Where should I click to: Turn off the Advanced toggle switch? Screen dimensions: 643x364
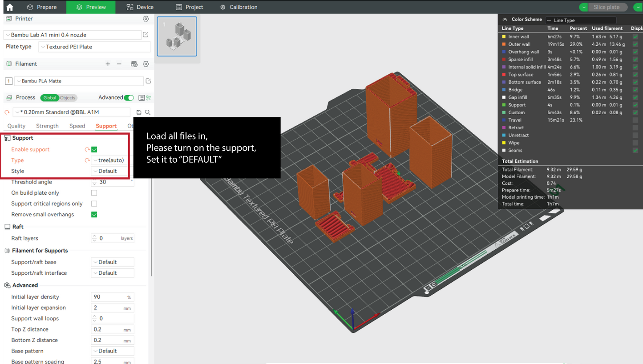pos(129,98)
